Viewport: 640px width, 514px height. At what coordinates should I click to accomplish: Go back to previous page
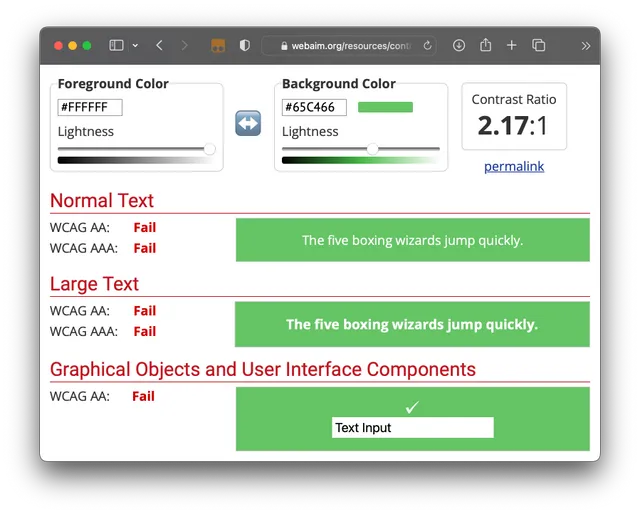tap(159, 45)
